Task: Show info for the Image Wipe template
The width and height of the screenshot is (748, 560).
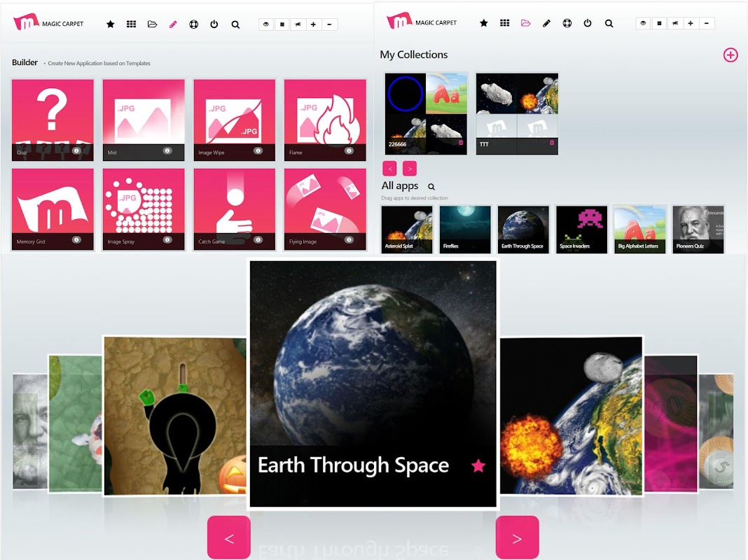Action: click(258, 150)
